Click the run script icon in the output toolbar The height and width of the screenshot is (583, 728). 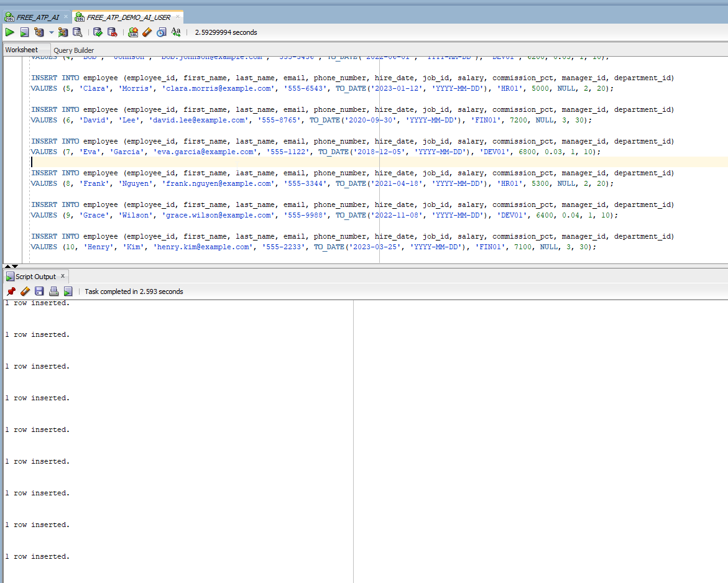tap(68, 291)
